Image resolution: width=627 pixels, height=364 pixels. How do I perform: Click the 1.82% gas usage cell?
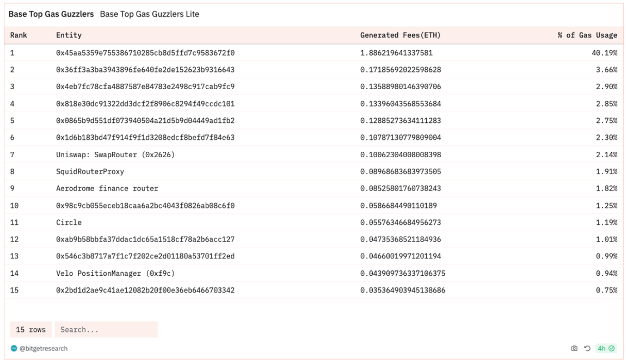607,188
